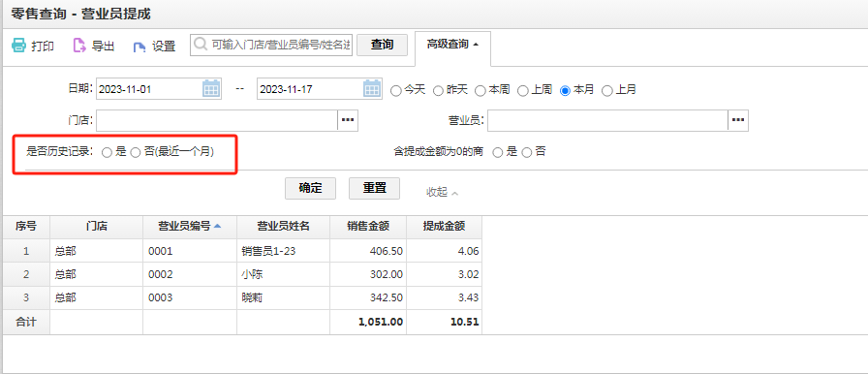Open end date calendar icon
This screenshot has height=374, width=868.
pyautogui.click(x=372, y=88)
